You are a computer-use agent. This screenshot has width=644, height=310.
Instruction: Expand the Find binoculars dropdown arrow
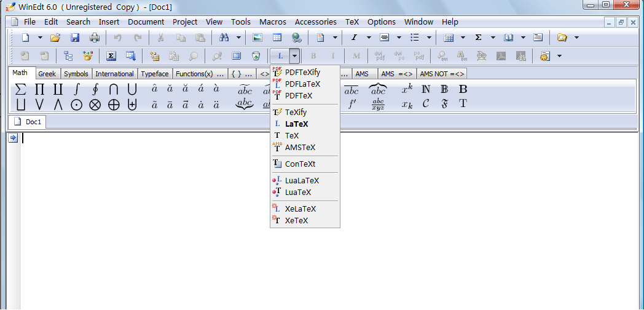point(238,38)
